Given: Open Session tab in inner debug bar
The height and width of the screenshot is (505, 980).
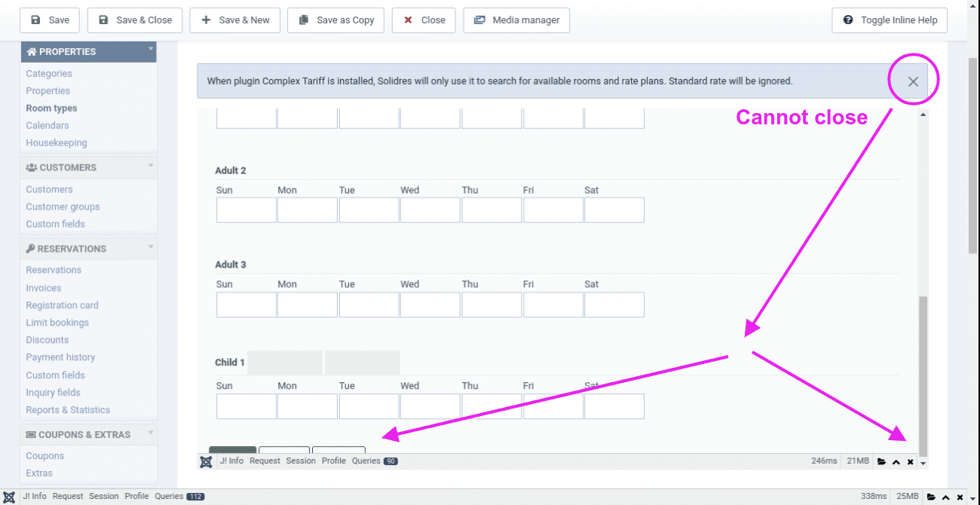Looking at the screenshot, I should click(301, 461).
